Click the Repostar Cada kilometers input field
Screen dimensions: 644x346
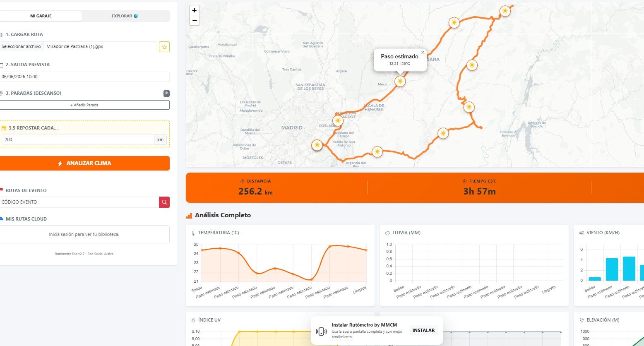[x=78, y=139]
